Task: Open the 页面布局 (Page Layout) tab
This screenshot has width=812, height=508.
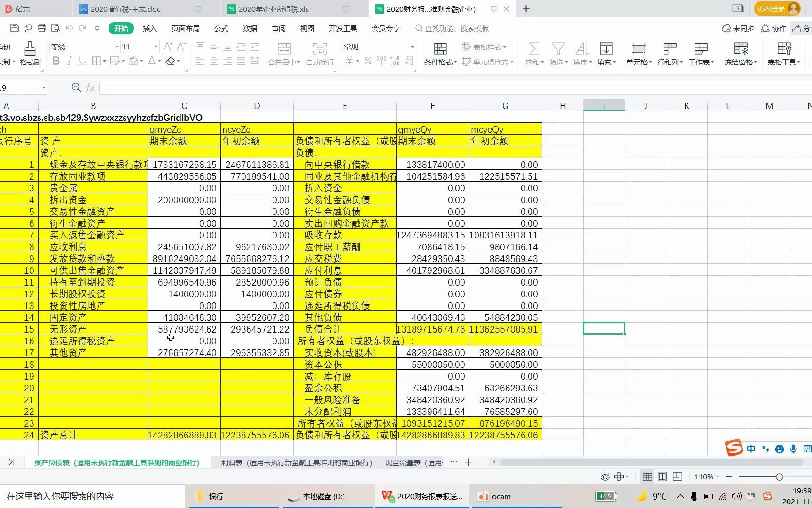Action: [x=185, y=28]
